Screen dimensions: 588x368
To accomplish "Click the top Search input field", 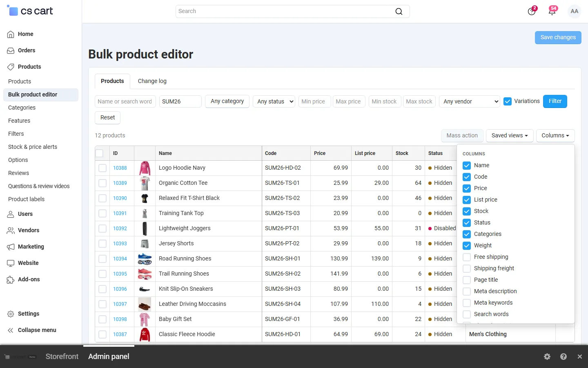I will 293,11.
